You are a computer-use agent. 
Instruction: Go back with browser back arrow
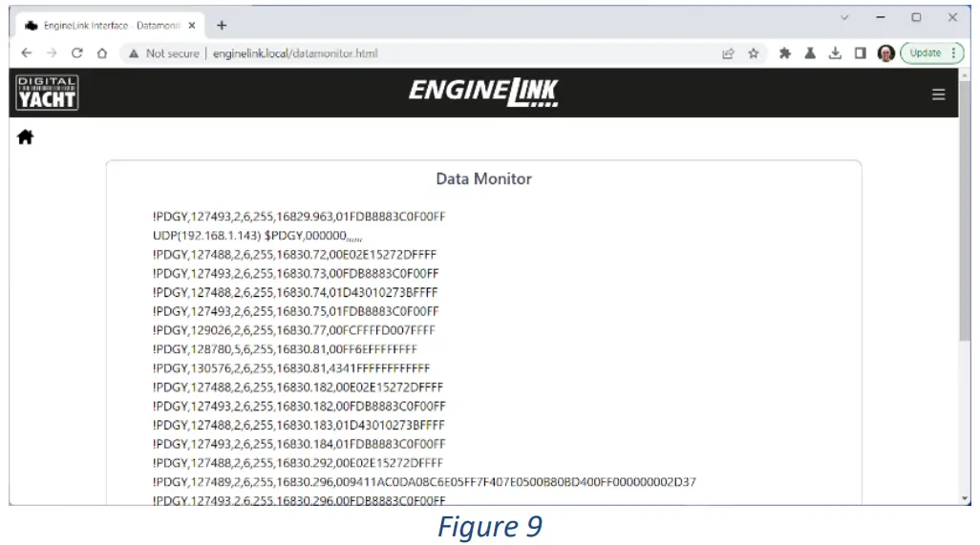pyautogui.click(x=26, y=53)
